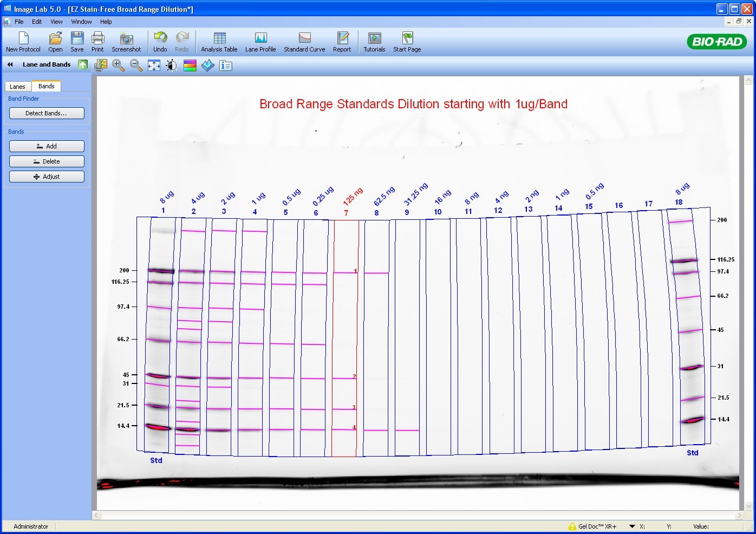Image resolution: width=756 pixels, height=534 pixels.
Task: Open the Edit menu
Action: click(37, 22)
